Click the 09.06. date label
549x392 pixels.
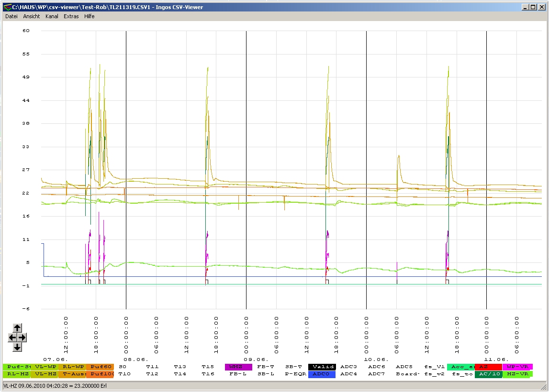coord(256,359)
